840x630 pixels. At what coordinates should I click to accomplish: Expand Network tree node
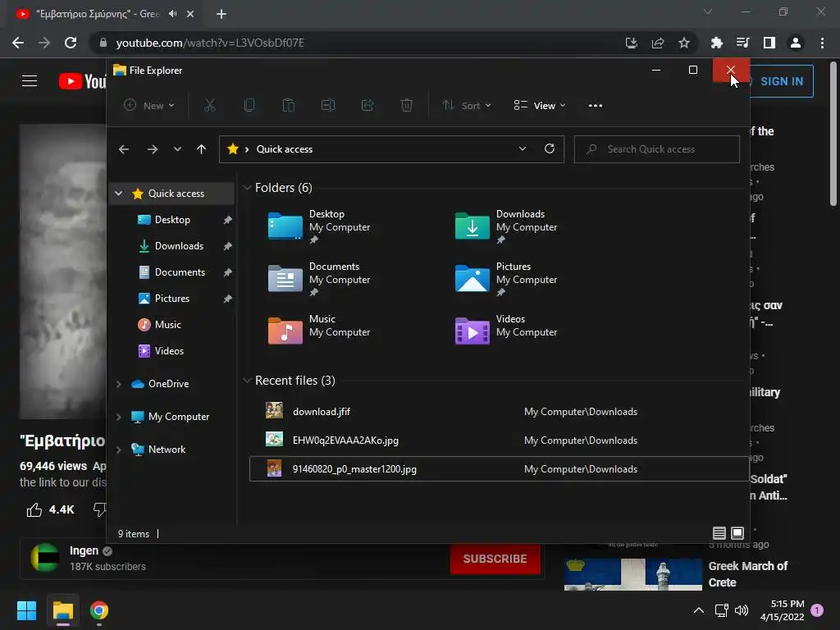[x=118, y=450]
